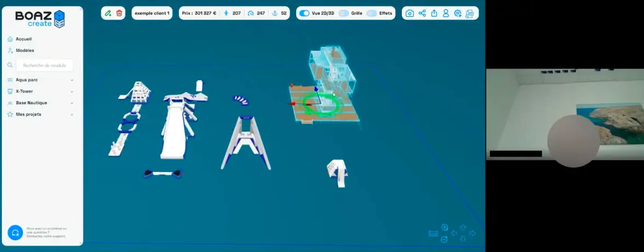Click the Accueil home icon
The width and height of the screenshot is (644, 252).
pyautogui.click(x=10, y=39)
